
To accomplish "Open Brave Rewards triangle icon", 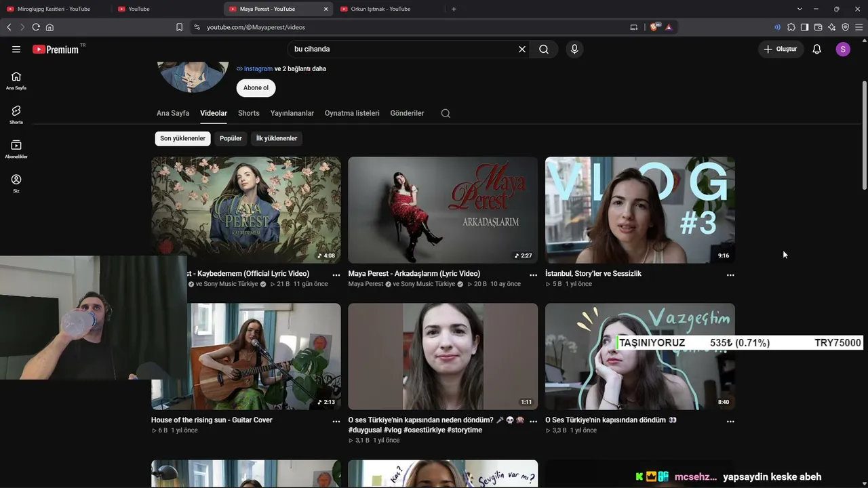I will (669, 27).
